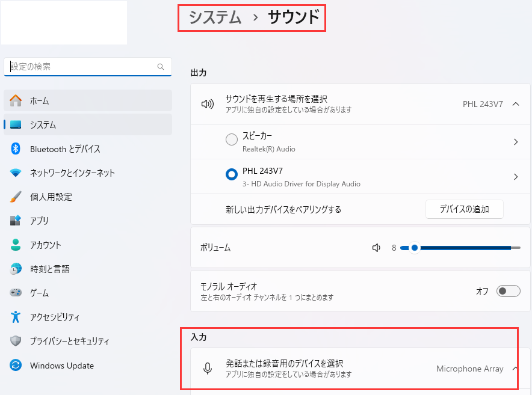Screen dimensions: 532x395
Task: Click the game controller icon for ゲーム
Action: (14, 293)
